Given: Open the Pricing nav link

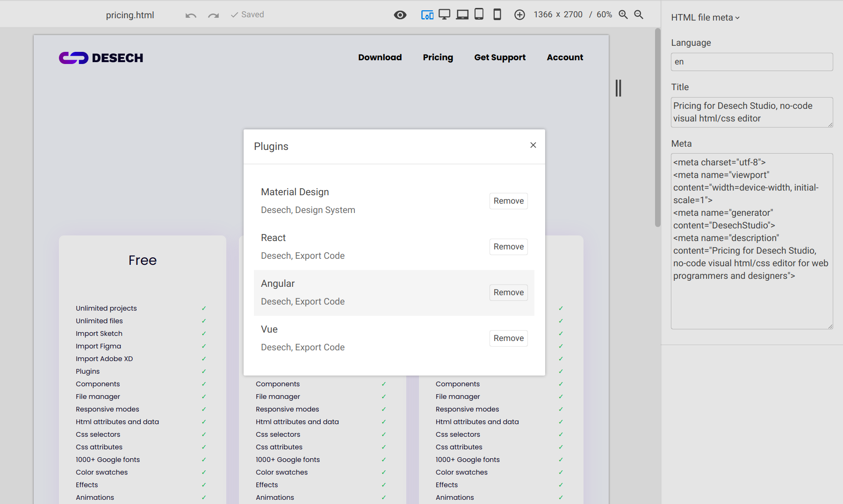Looking at the screenshot, I should [x=438, y=57].
